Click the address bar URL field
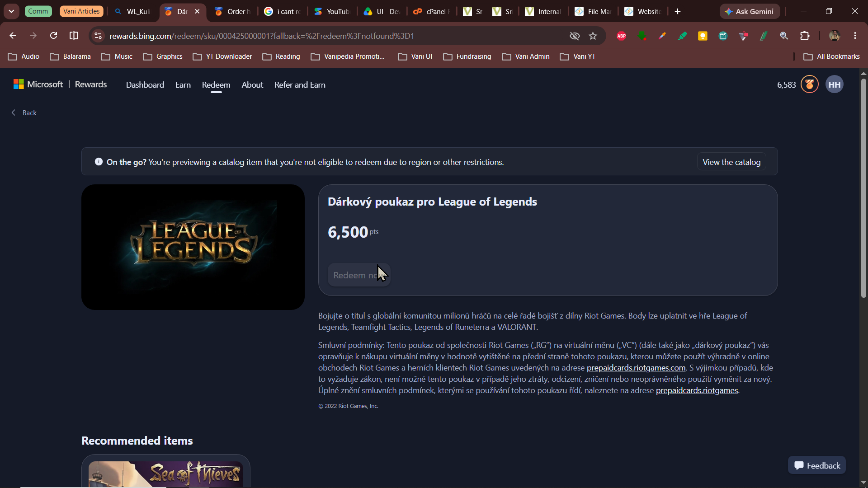This screenshot has width=868, height=488. pos(335,36)
